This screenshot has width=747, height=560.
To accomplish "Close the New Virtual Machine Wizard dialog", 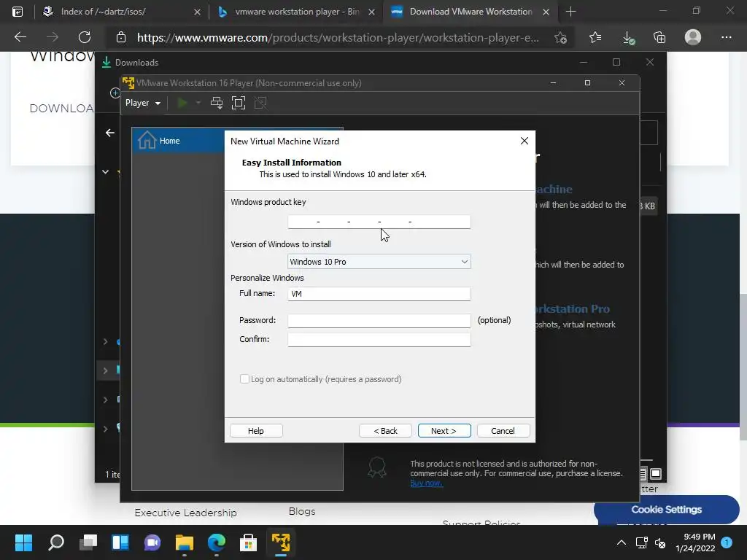I will pos(524,141).
